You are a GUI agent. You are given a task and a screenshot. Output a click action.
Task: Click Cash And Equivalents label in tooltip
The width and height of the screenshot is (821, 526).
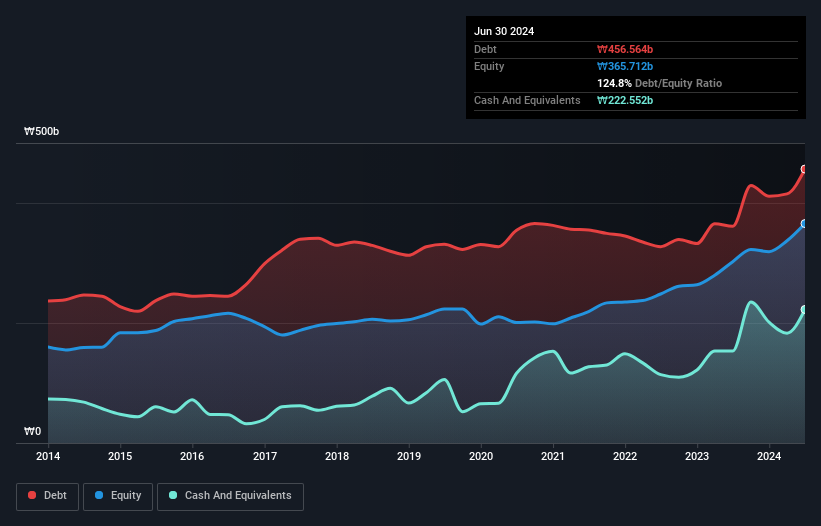tap(527, 100)
